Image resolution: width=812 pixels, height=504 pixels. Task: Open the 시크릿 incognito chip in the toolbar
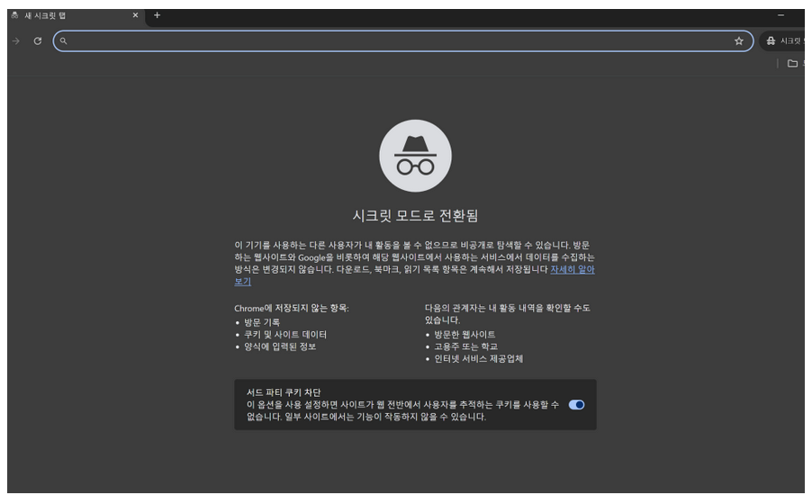point(785,41)
